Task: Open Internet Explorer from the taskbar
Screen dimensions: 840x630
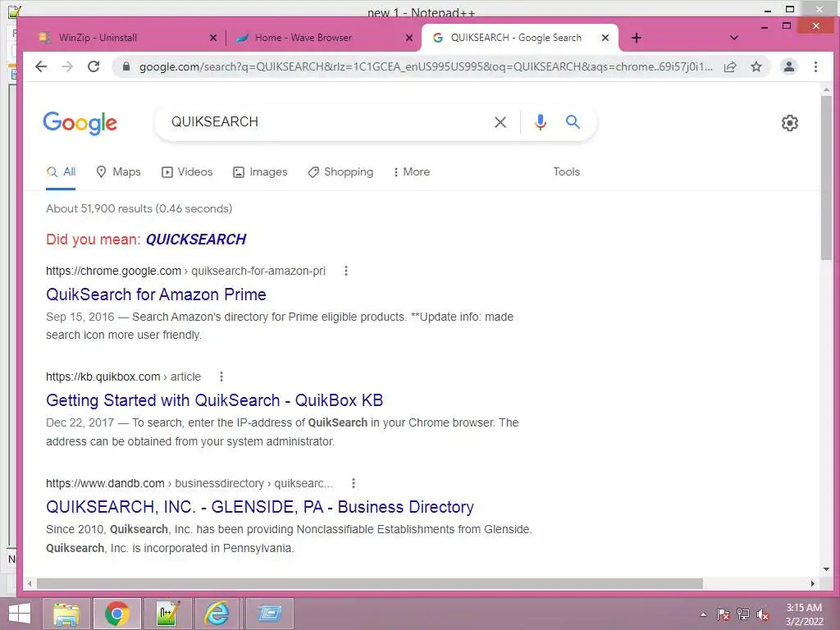Action: (218, 614)
